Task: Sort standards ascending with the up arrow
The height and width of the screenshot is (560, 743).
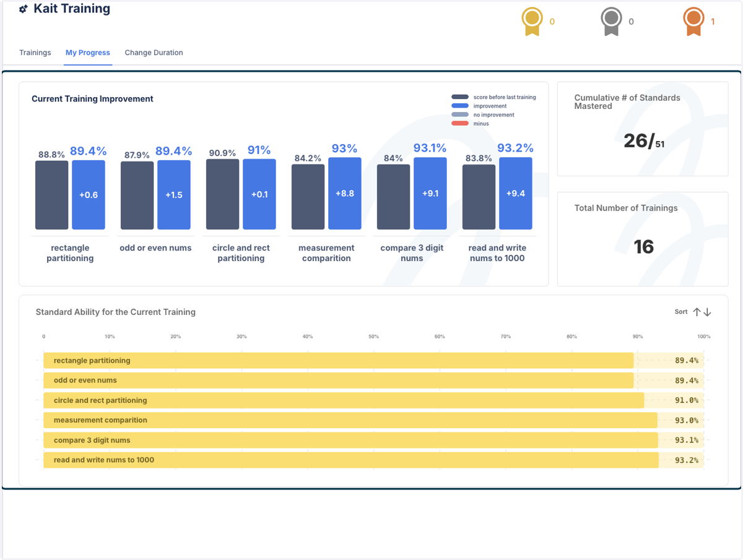Action: [x=697, y=312]
